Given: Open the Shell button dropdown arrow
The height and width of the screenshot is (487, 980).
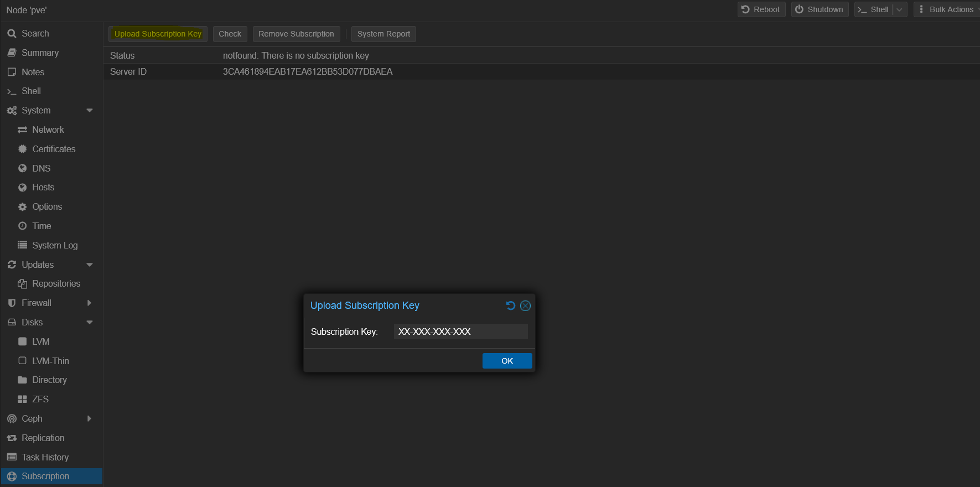Looking at the screenshot, I should [x=899, y=9].
